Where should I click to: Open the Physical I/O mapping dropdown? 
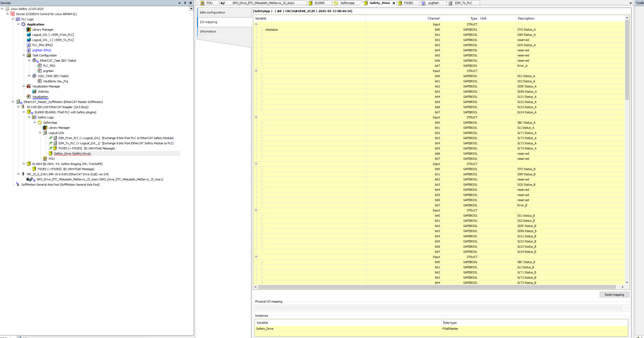626,308
